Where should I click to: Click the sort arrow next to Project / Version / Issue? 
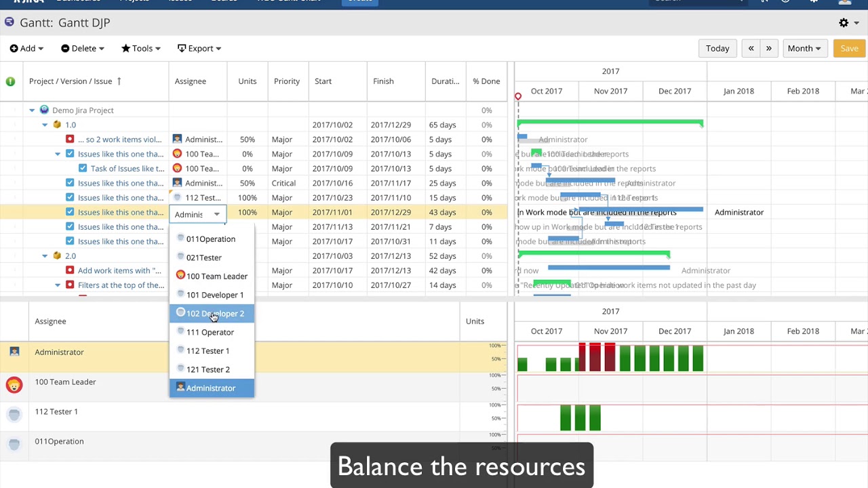click(119, 81)
